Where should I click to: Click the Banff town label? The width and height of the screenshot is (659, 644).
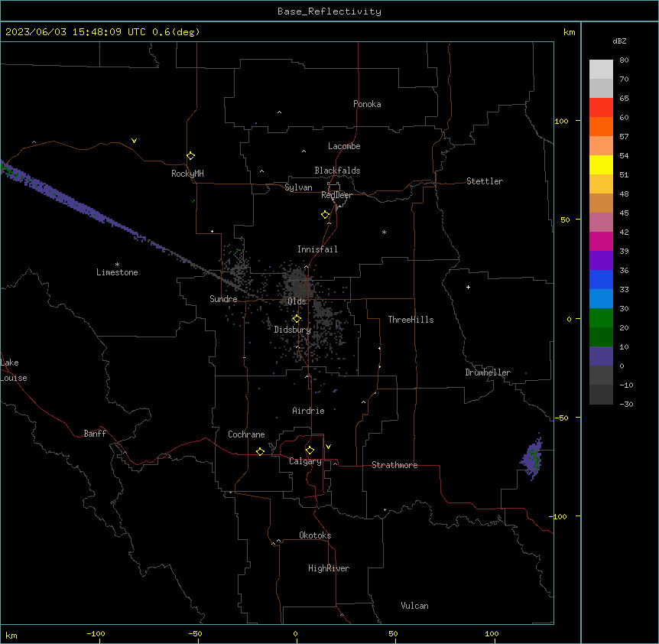point(95,434)
